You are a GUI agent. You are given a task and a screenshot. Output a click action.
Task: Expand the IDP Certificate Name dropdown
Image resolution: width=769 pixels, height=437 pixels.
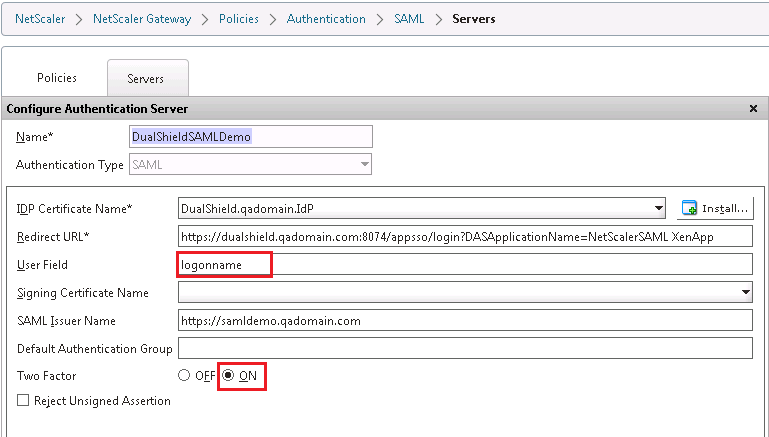pos(657,208)
